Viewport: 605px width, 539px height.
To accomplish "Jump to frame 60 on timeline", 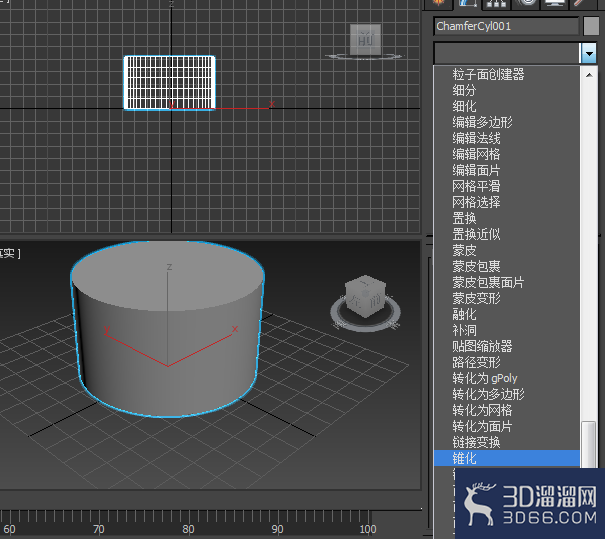I will [x=9, y=529].
